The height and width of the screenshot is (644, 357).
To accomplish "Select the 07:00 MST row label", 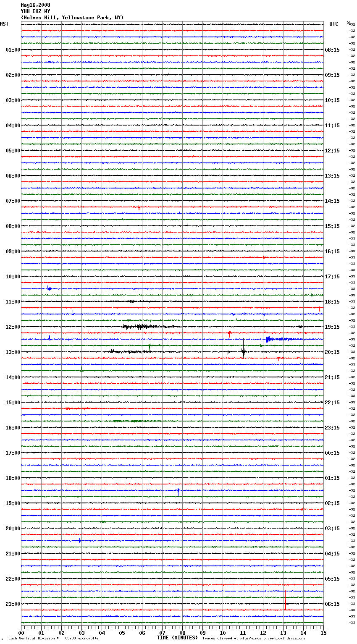I will 13,201.
